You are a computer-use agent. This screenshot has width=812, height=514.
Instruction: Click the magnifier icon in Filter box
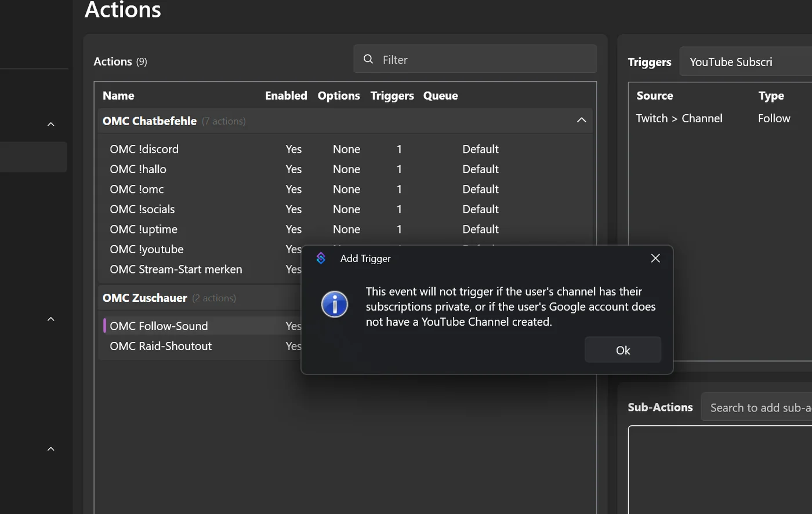[x=368, y=59]
